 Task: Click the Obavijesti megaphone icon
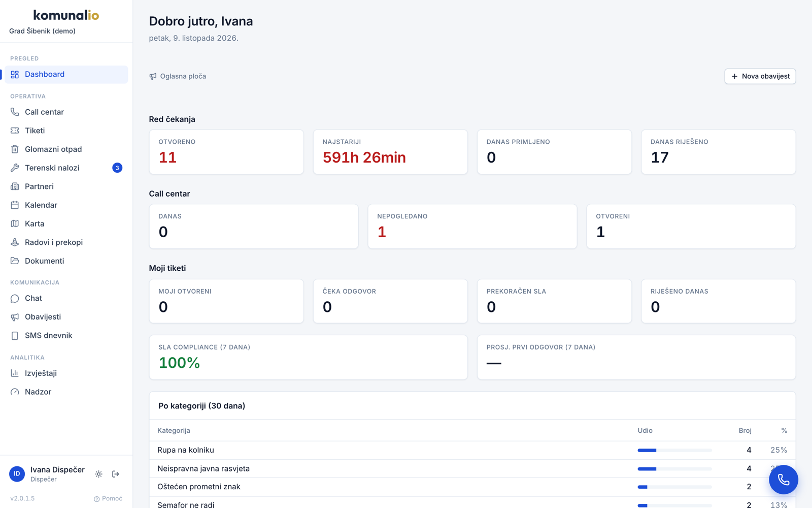tap(15, 317)
